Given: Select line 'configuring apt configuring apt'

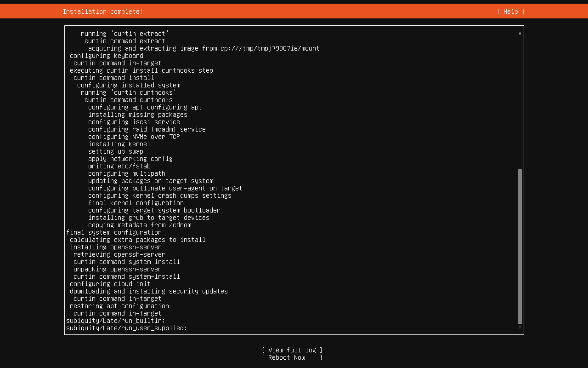Looking at the screenshot, I should (x=145, y=107).
